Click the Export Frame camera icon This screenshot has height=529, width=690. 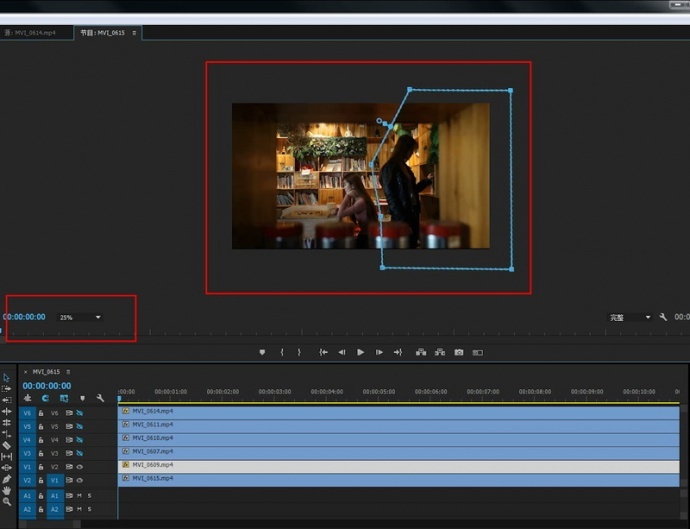click(x=459, y=352)
